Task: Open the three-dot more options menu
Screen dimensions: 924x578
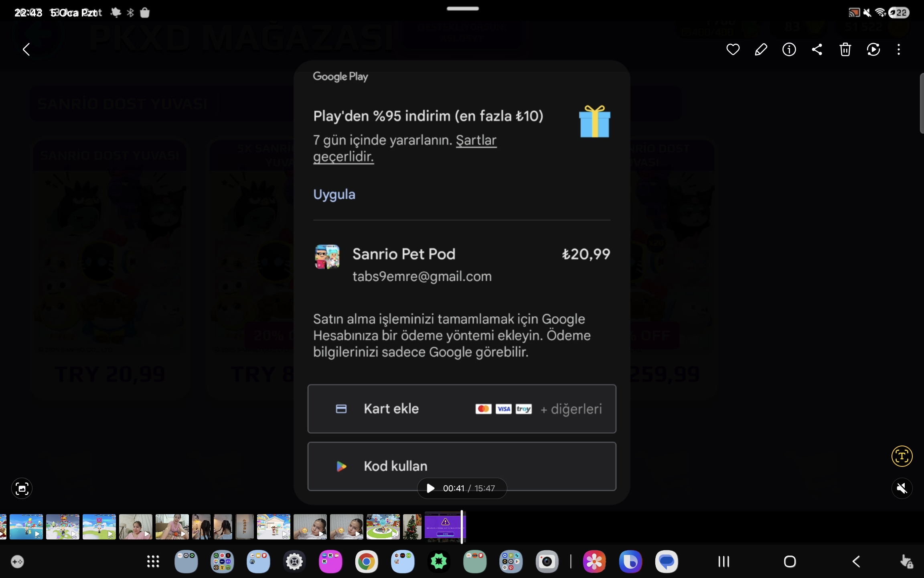Action: (x=899, y=50)
